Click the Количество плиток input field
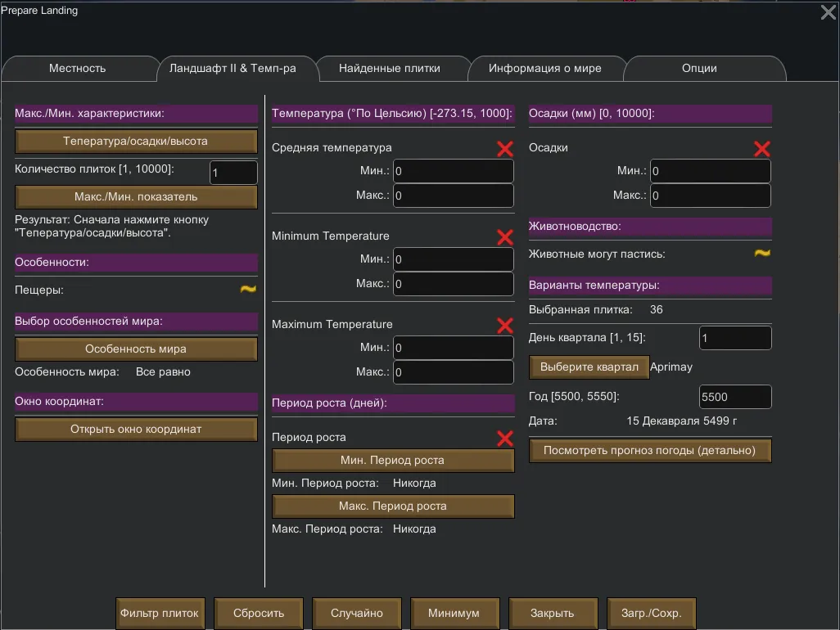 click(x=233, y=173)
